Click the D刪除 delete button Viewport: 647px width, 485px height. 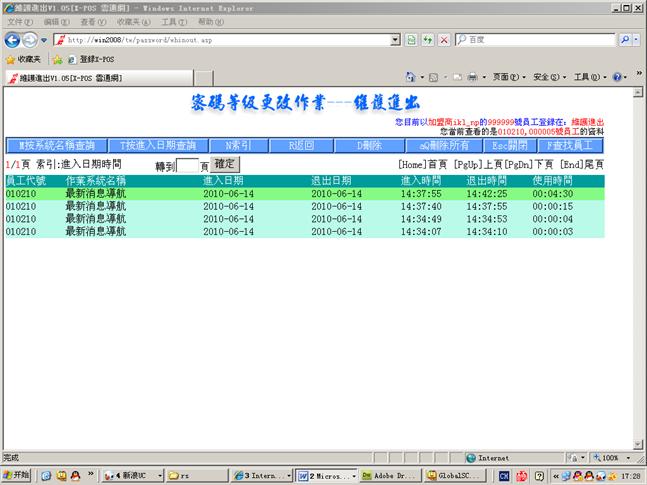[369, 145]
